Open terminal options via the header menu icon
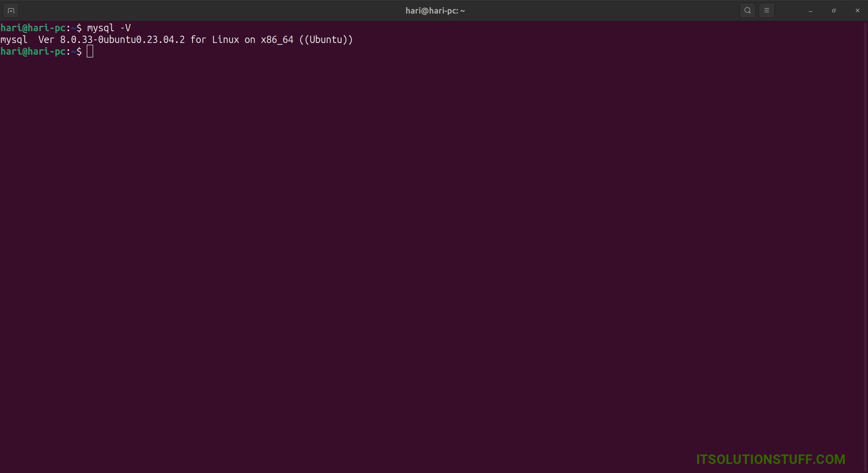 point(767,10)
